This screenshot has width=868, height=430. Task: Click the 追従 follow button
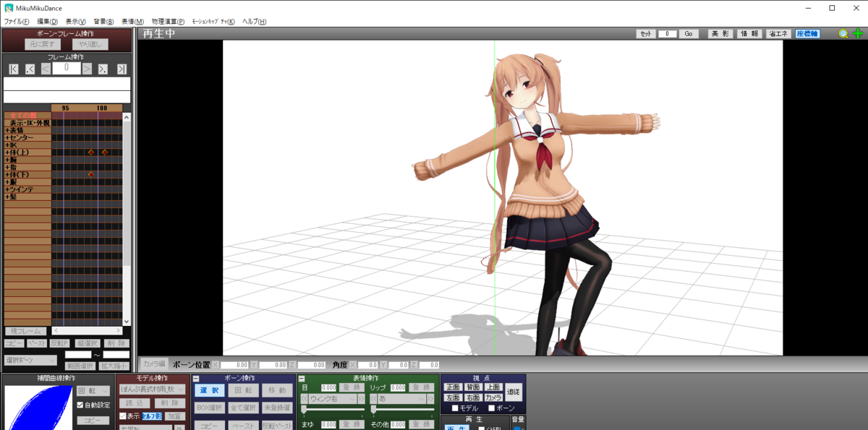tap(514, 392)
